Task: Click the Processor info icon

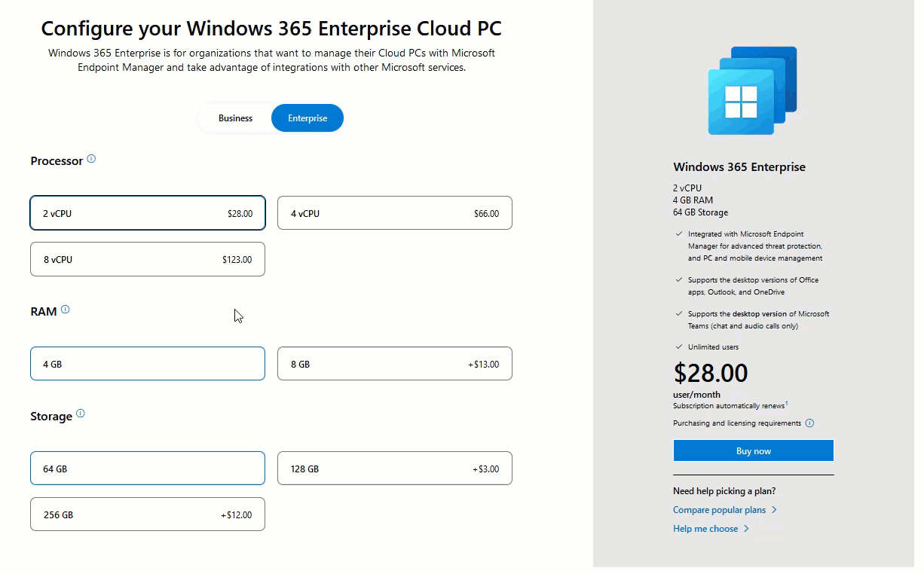Action: [x=91, y=159]
